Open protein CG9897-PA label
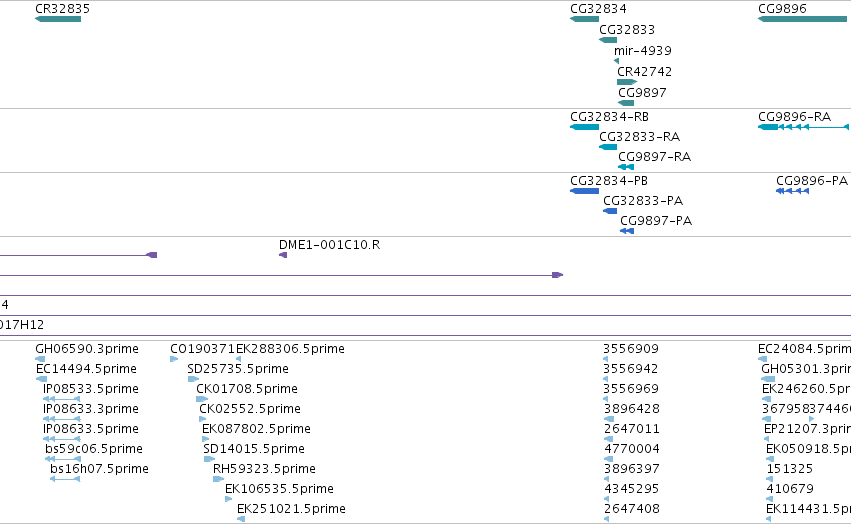 pos(656,220)
